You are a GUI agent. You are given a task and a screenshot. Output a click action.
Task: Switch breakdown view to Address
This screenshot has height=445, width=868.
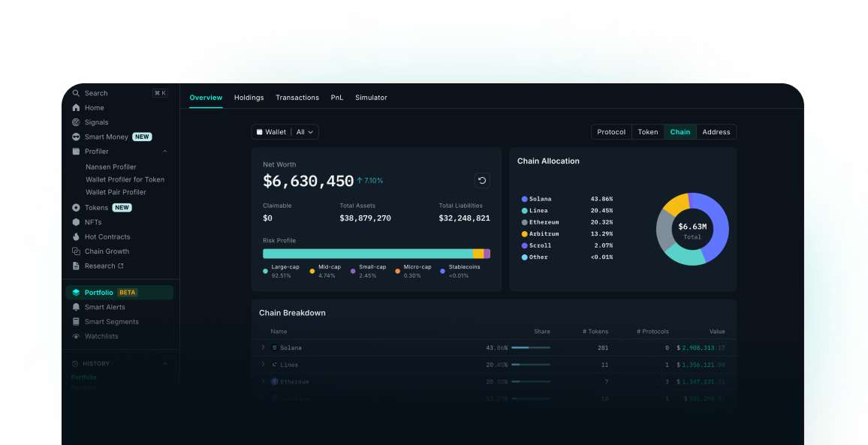716,132
